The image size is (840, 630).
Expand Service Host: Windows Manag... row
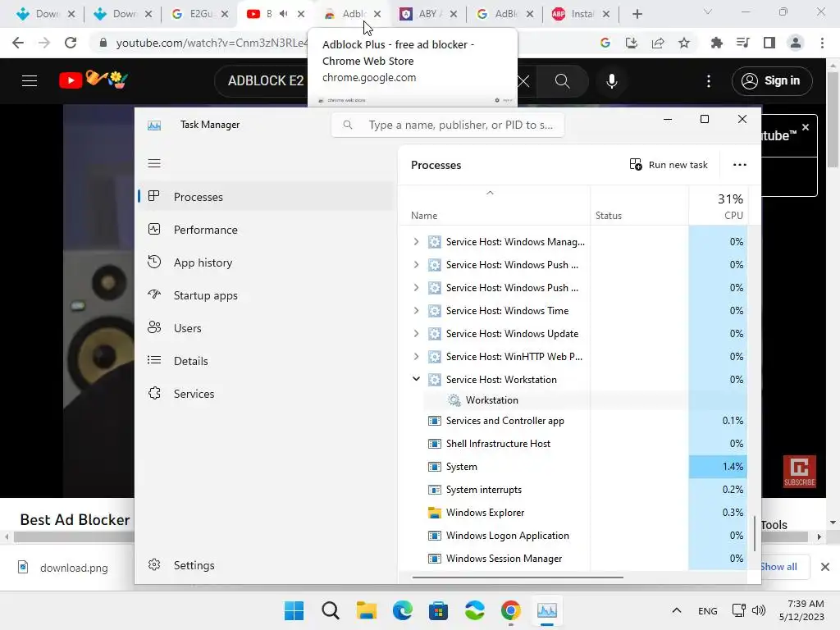[x=416, y=242]
